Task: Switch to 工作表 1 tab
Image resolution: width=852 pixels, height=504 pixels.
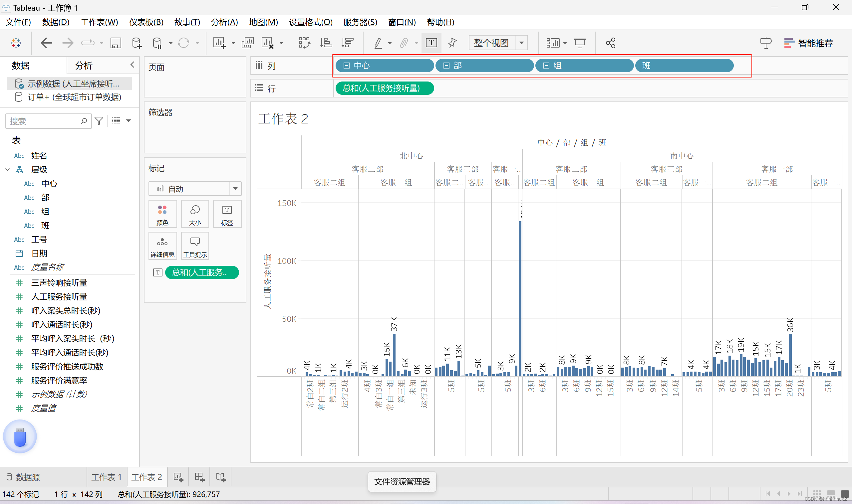Action: coord(106,477)
